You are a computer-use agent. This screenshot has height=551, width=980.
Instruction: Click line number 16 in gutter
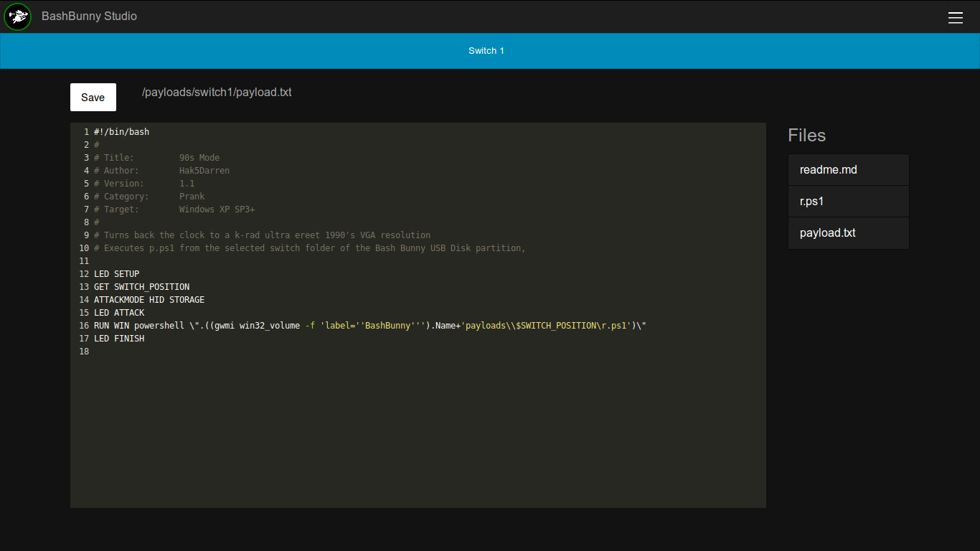tap(84, 326)
